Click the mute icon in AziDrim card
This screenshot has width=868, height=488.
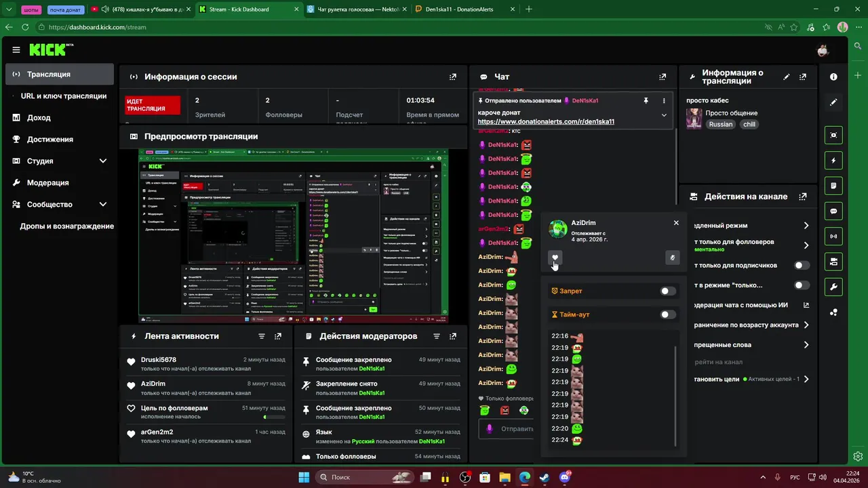(x=672, y=258)
